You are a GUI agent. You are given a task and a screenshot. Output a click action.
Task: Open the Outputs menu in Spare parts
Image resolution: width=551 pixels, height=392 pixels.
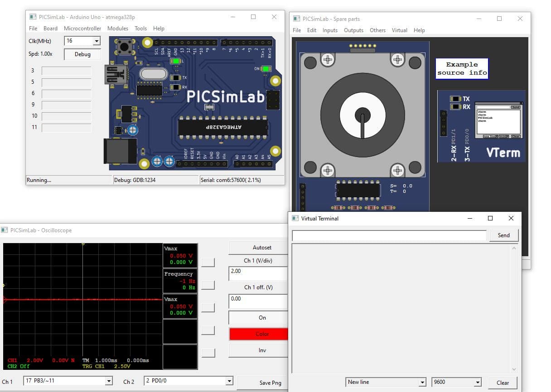353,30
